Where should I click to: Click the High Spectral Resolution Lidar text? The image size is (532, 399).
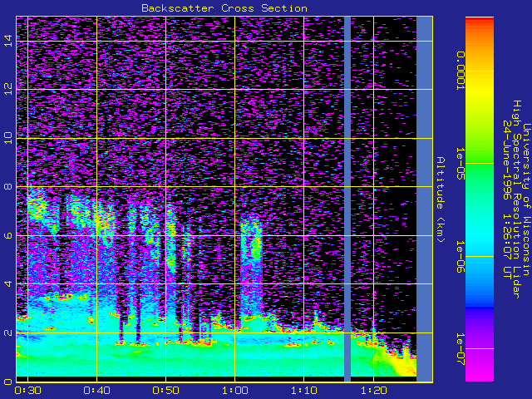[x=516, y=199]
